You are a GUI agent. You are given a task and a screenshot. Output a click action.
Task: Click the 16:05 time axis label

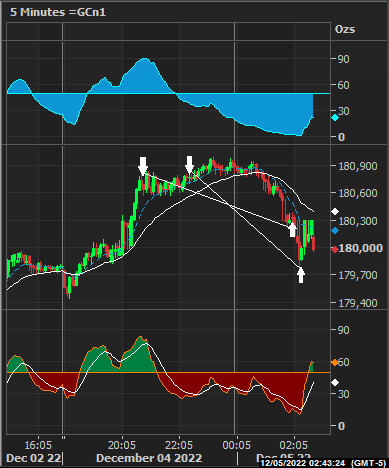tap(38, 445)
